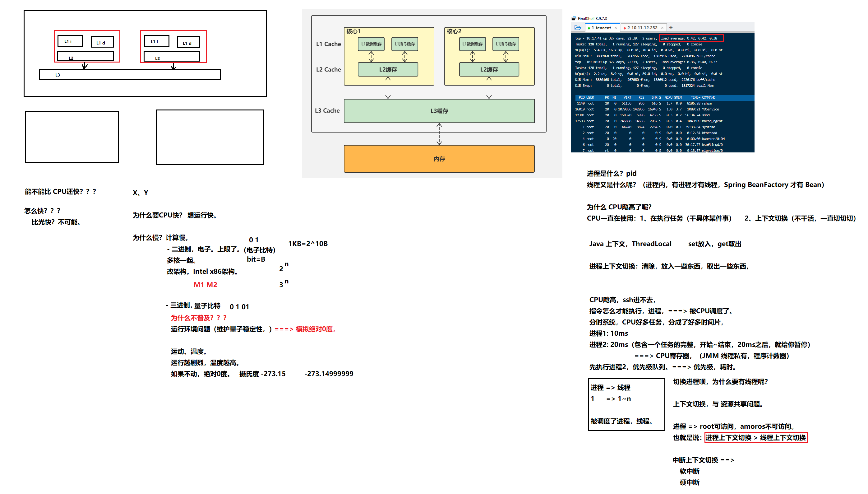The height and width of the screenshot is (494, 868).
Task: Click the 'KiB Swap' line in terminal
Action: tap(644, 86)
